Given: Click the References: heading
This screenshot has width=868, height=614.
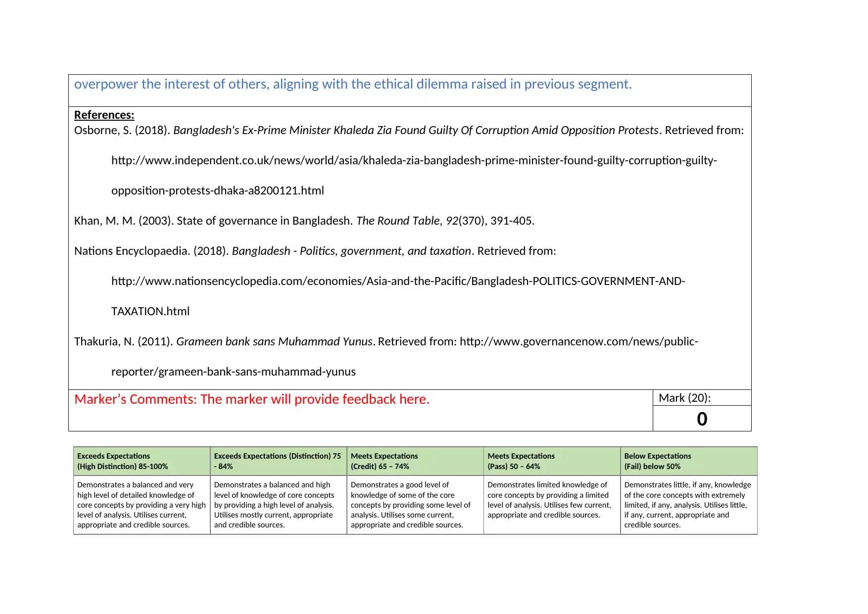Looking at the screenshot, I should pos(104,115).
